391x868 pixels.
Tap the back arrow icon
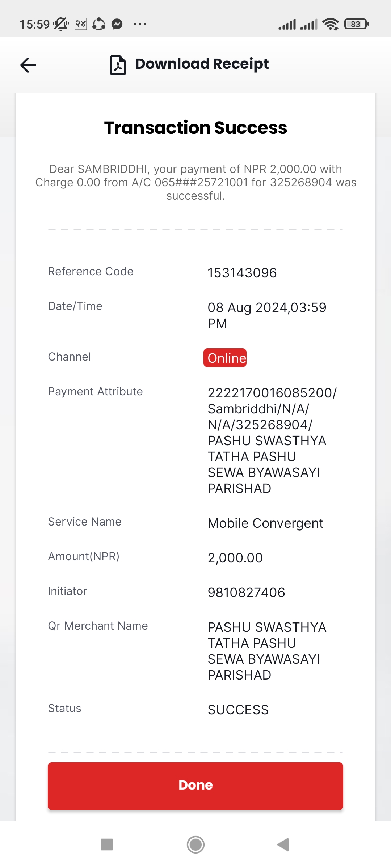[28, 65]
